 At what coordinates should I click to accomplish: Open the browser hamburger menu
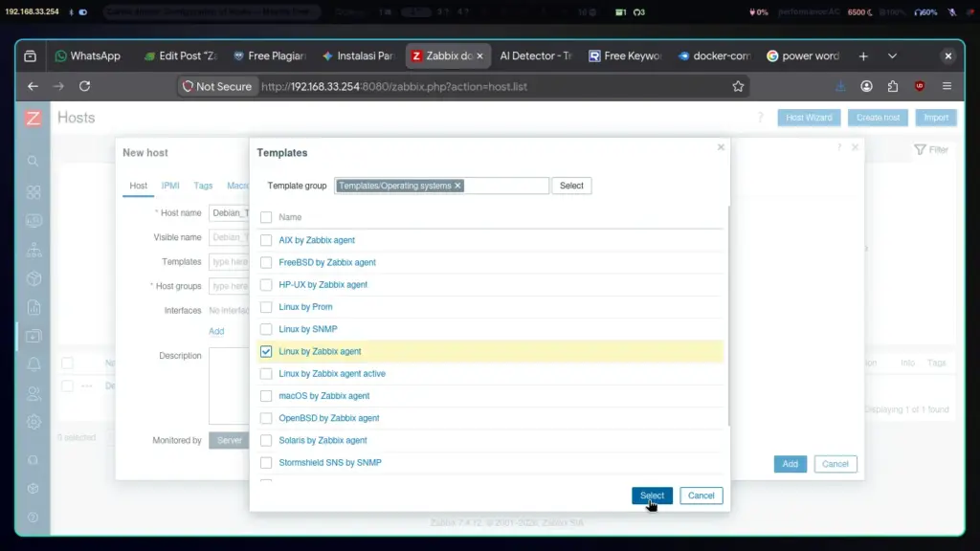(x=947, y=86)
